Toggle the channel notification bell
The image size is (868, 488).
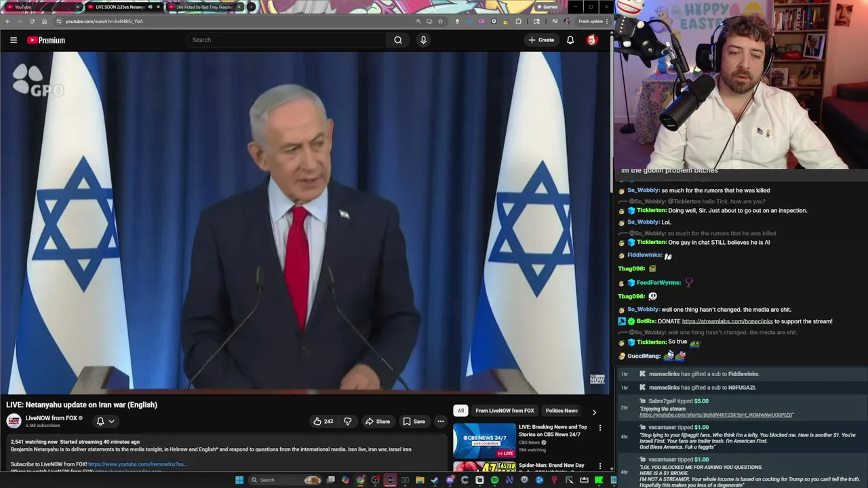100,421
